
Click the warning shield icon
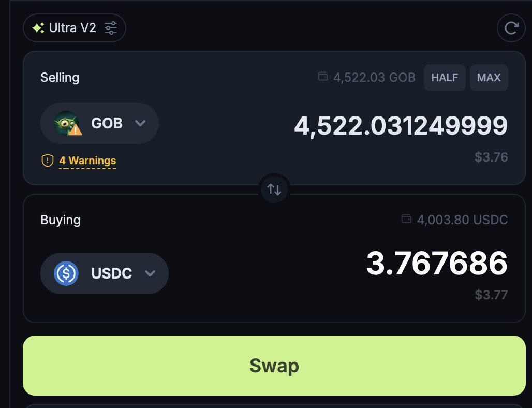point(48,161)
